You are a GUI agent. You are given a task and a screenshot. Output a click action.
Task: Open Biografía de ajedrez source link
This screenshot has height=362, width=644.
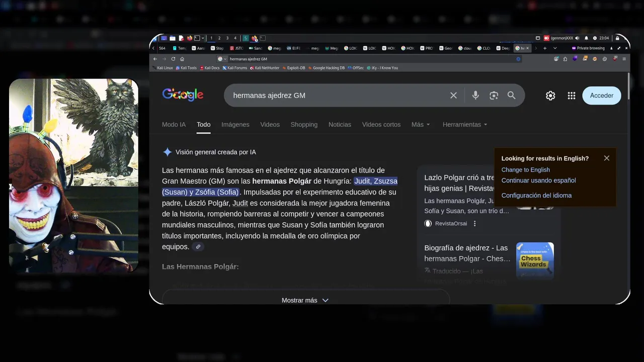point(467,253)
